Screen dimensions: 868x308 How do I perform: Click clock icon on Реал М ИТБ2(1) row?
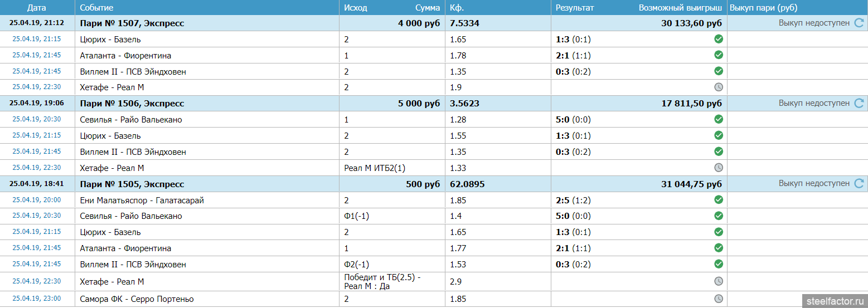coord(719,168)
